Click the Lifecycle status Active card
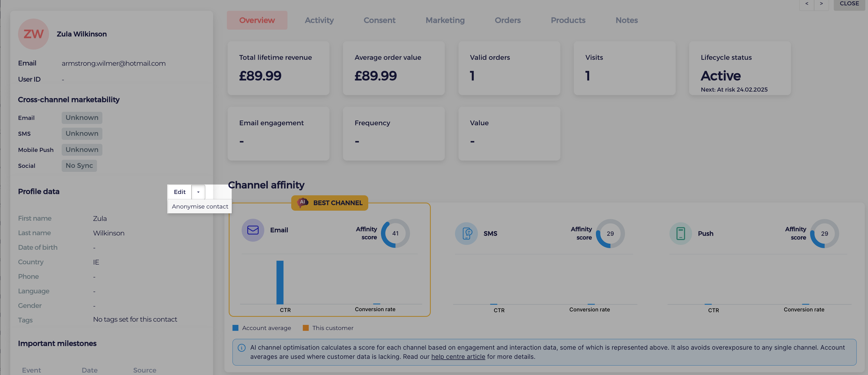This screenshot has width=868, height=375. pyautogui.click(x=739, y=68)
